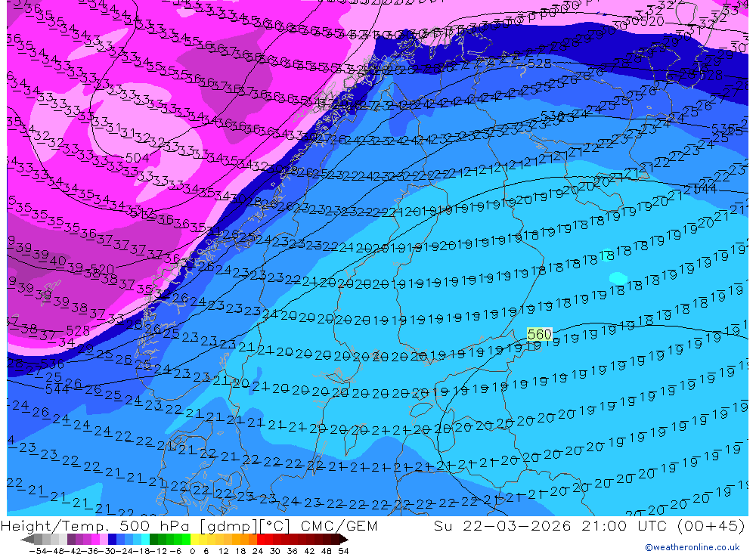Click the '[°C]' unit label
The image size is (756, 554).
pos(276,526)
